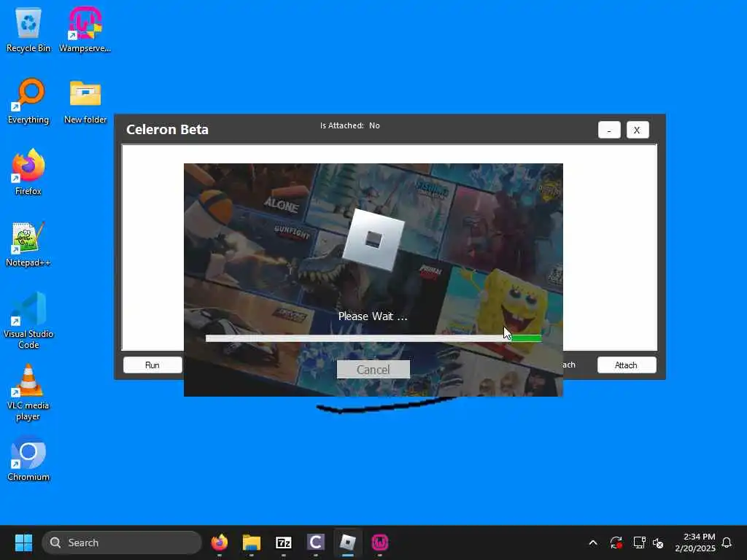
Task: Launch Chromium desktop shortcut
Action: tap(28, 458)
